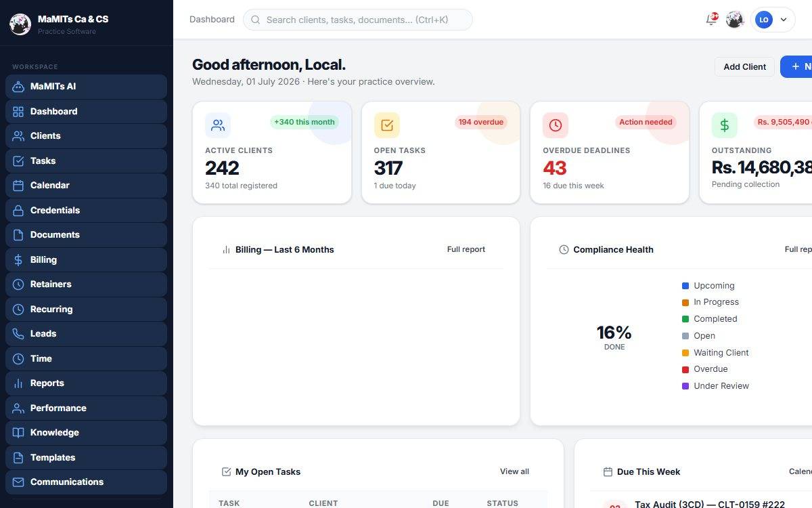The width and height of the screenshot is (812, 508).
Task: Click the '1 due today' text
Action: pyautogui.click(x=395, y=186)
